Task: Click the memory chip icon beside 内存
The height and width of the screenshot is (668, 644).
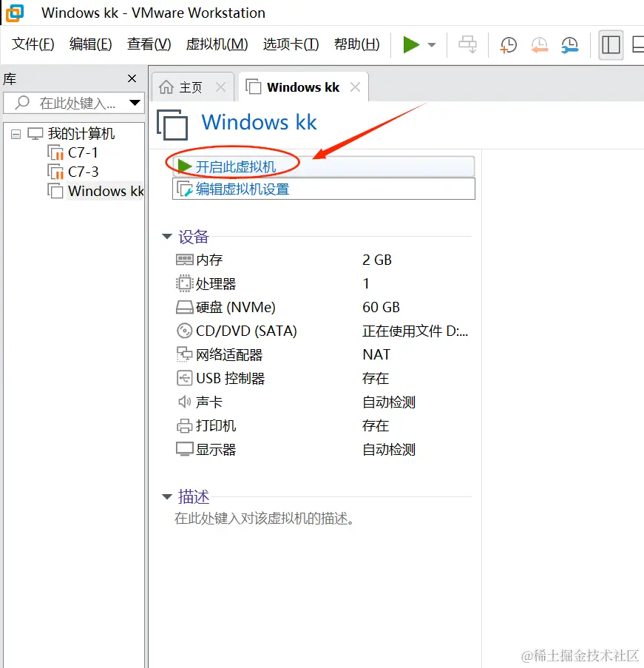Action: [x=184, y=260]
